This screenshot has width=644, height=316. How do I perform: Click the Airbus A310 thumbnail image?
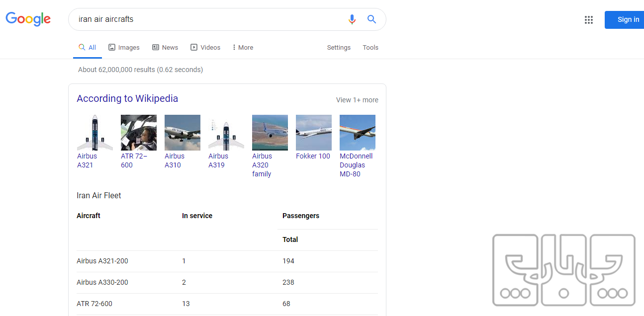pyautogui.click(x=183, y=133)
